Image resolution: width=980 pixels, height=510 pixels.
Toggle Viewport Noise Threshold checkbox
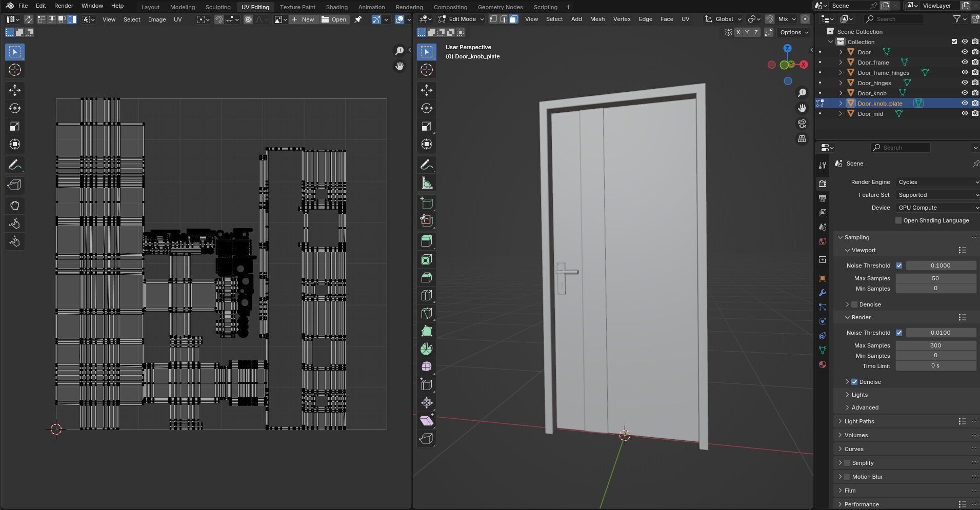[x=899, y=266]
